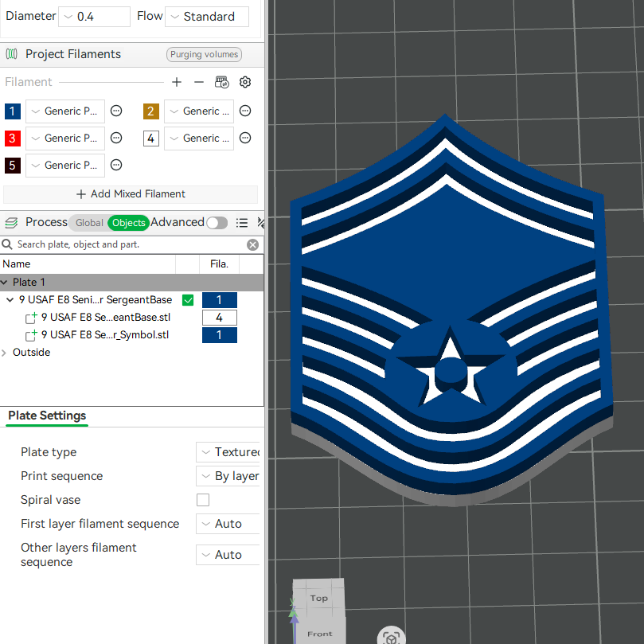Open filament 5 Generic preset dropdown
The width and height of the screenshot is (644, 644).
(x=65, y=165)
